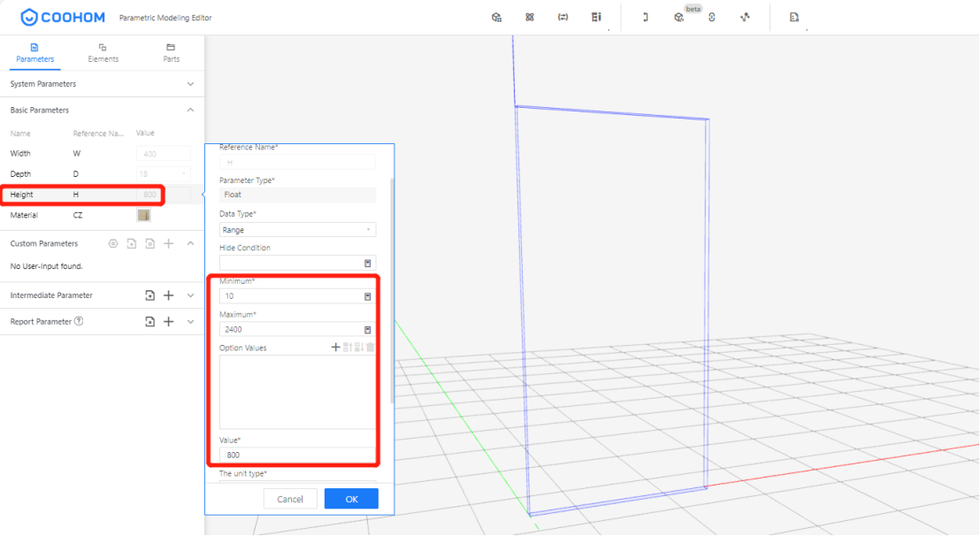
Task: Expand the System Parameters section
Action: pyautogui.click(x=190, y=84)
